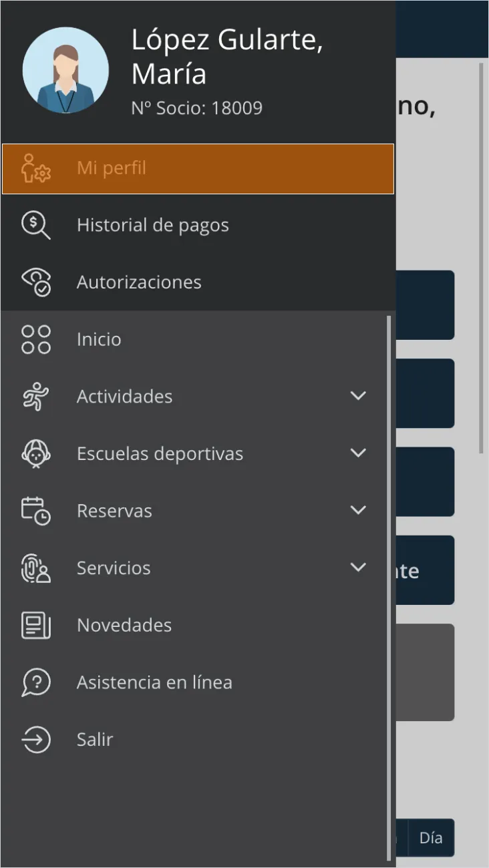489x868 pixels.
Task: Click the Día view button
Action: point(431,838)
